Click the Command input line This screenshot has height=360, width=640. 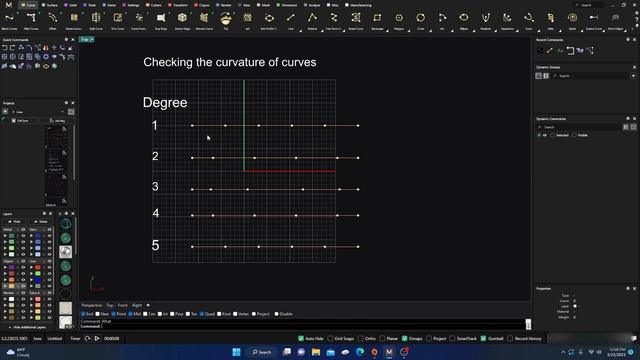point(302,326)
